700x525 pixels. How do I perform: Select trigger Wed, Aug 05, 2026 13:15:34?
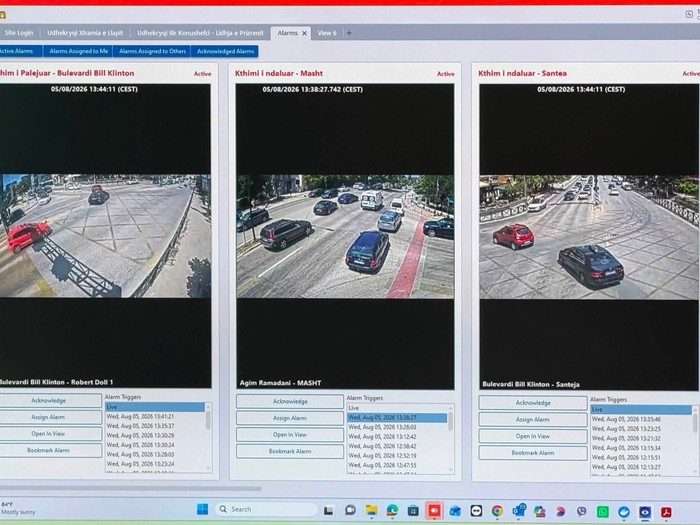coord(641,448)
